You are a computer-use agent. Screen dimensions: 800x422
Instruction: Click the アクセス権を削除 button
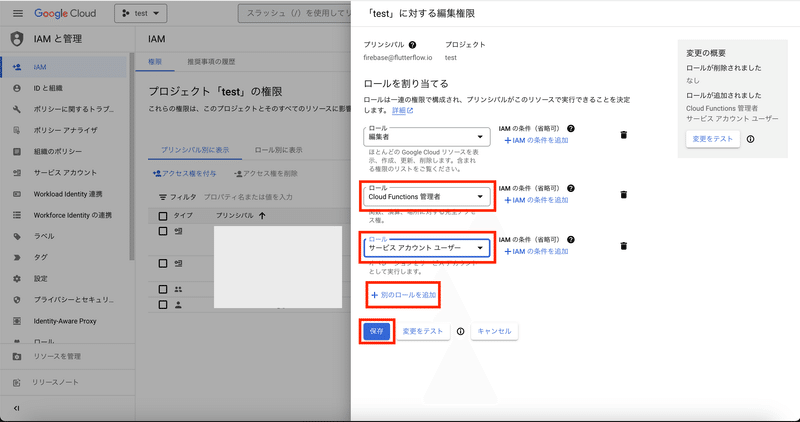[x=266, y=173]
